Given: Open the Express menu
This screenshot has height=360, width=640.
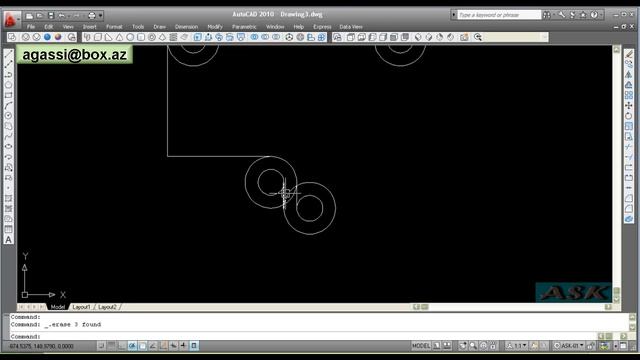Looking at the screenshot, I should [322, 27].
